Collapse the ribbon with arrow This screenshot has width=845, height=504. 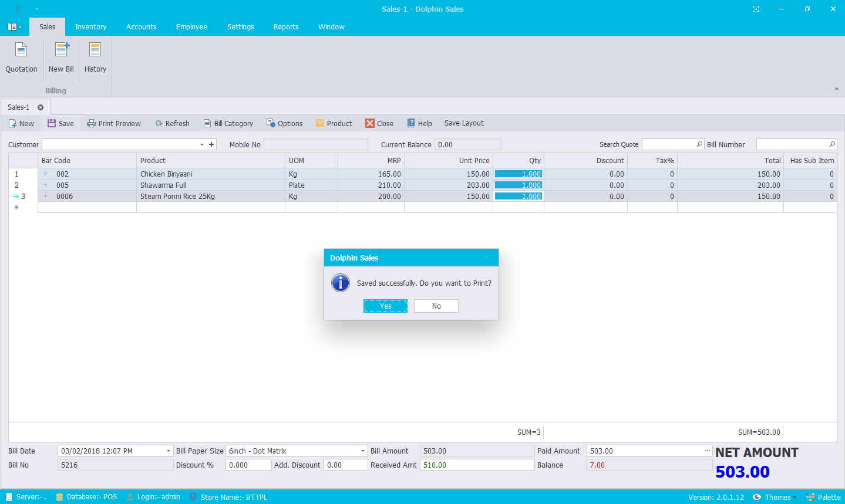[x=836, y=89]
